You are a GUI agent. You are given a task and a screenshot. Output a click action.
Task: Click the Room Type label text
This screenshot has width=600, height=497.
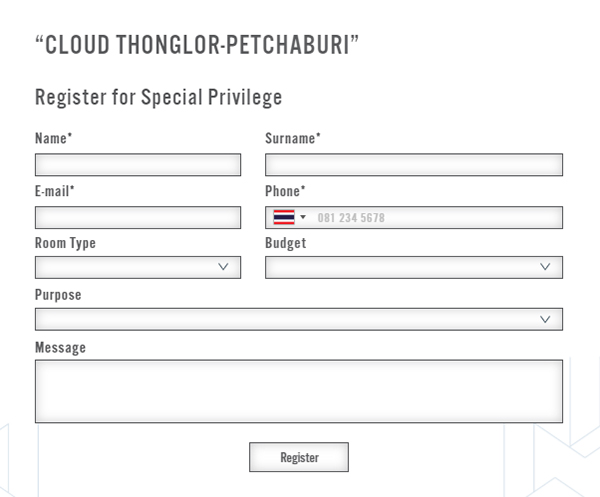coord(65,243)
